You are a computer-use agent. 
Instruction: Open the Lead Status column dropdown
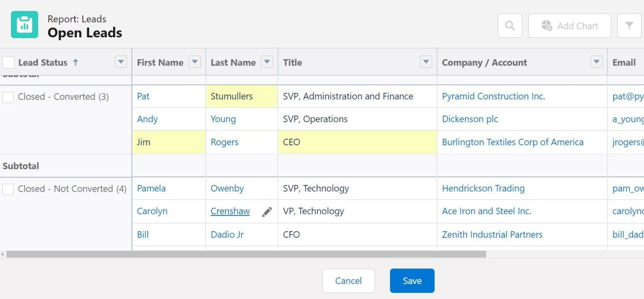(121, 62)
